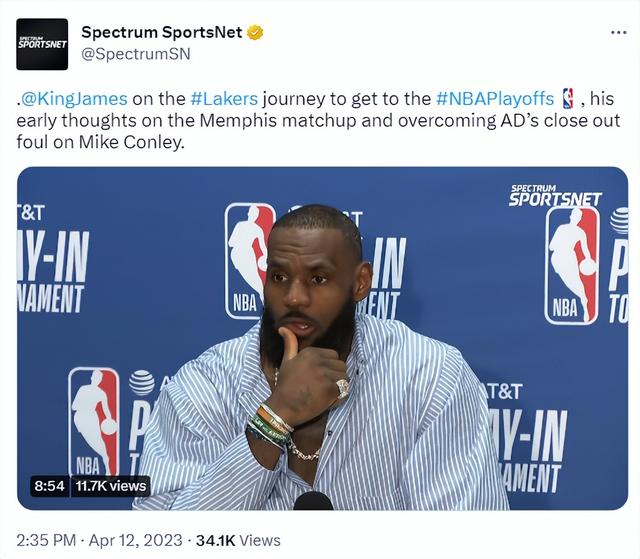Click the microphone at the video's bottom edge
Image resolution: width=640 pixels, height=559 pixels.
tap(313, 500)
